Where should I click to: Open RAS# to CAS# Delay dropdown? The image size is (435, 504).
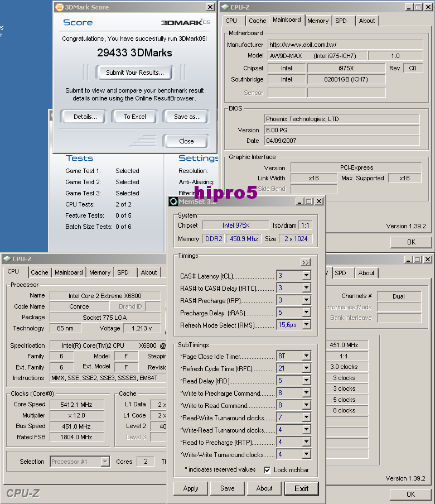coord(307,287)
